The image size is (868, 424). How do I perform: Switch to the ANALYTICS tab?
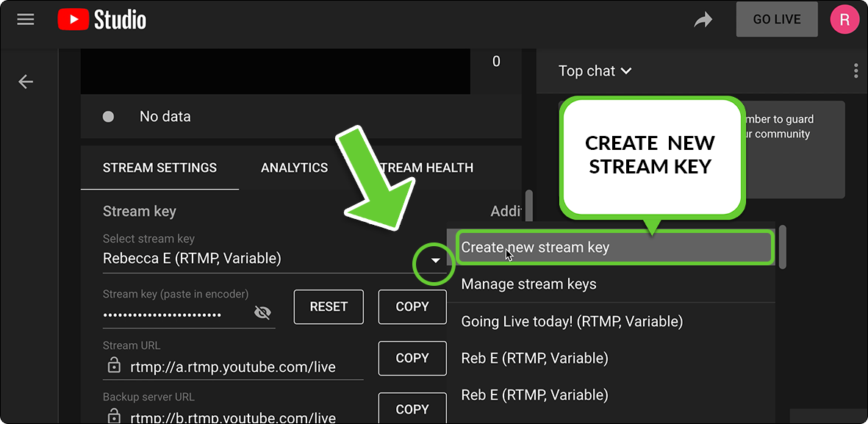(x=295, y=167)
